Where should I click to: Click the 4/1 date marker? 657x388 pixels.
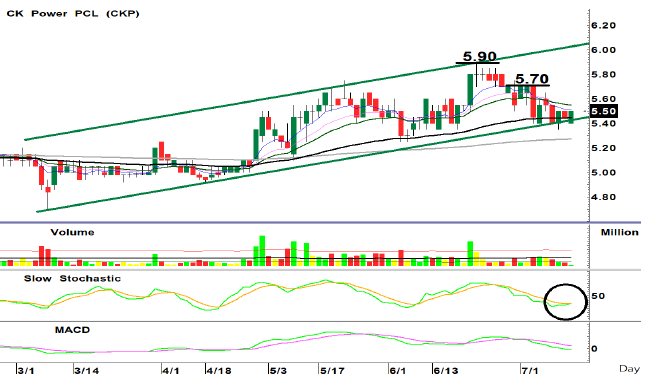tap(171, 371)
